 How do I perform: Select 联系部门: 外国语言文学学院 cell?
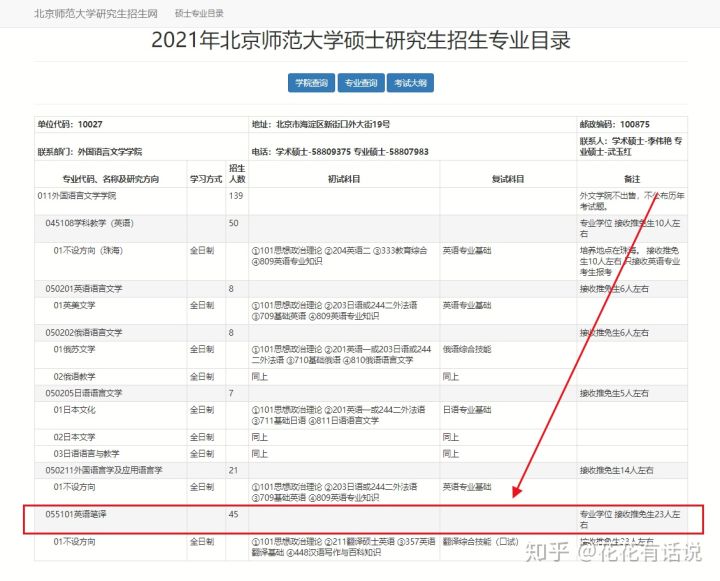[x=141, y=147]
